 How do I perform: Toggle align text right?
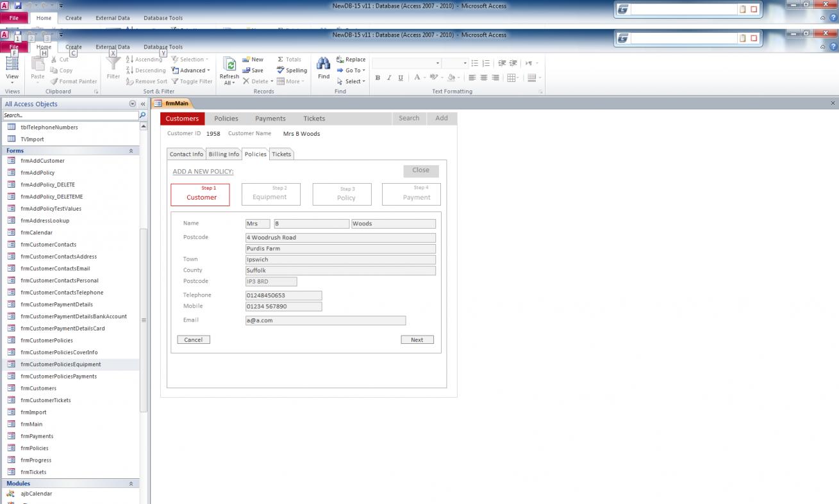coord(495,77)
